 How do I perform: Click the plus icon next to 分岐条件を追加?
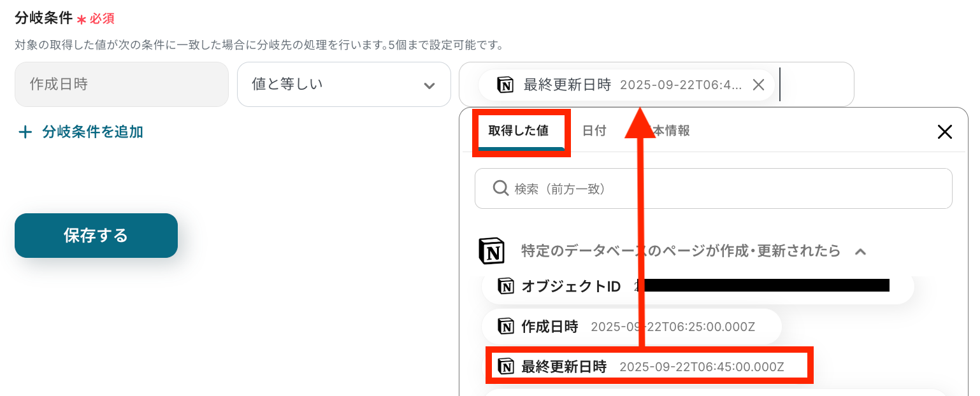[x=25, y=132]
